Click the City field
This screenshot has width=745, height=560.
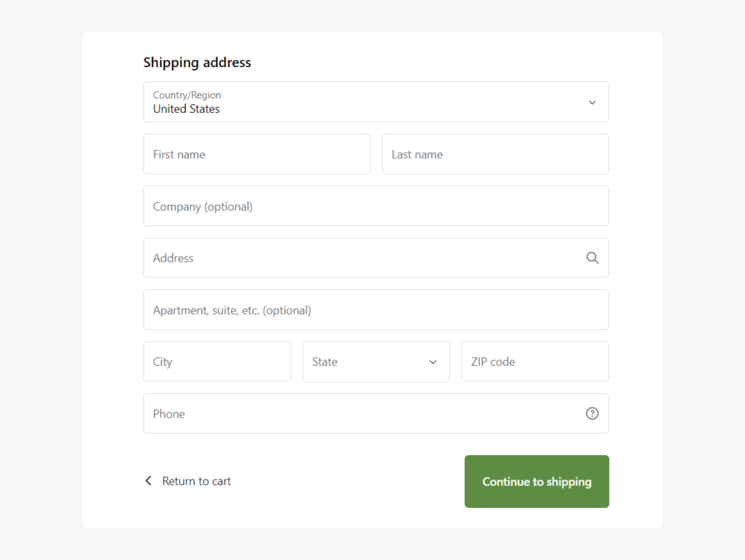pos(217,361)
